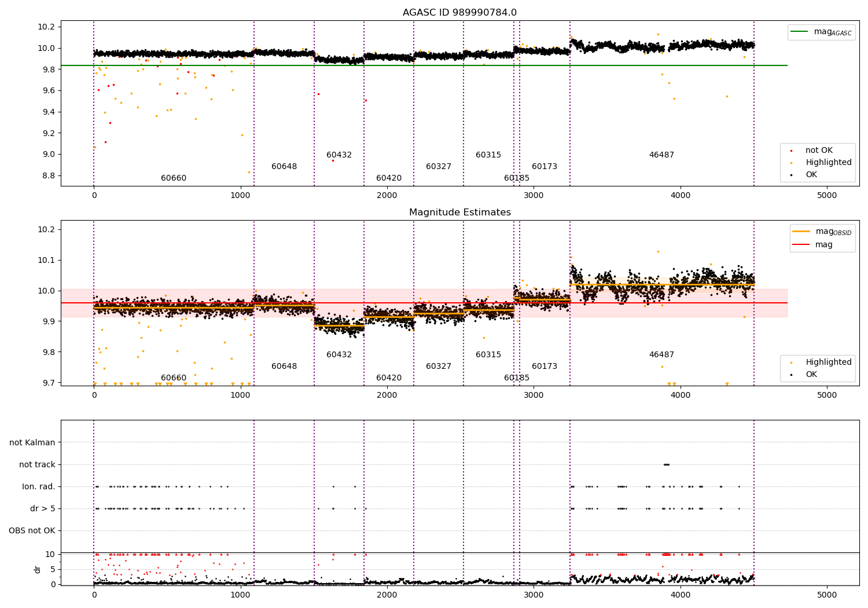Click obsid label 60432 in top plot
This screenshot has height=608, width=868.
[339, 155]
